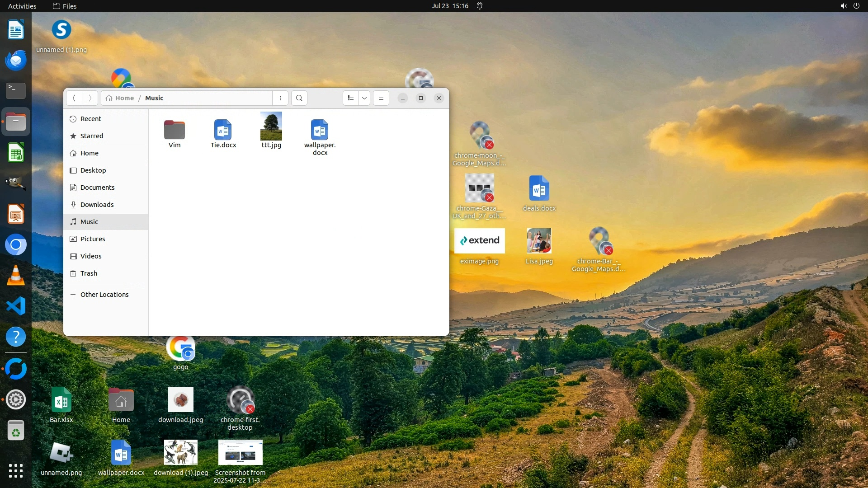This screenshot has height=488, width=868.
Task: Open Downloads in the sidebar
Action: pos(97,205)
